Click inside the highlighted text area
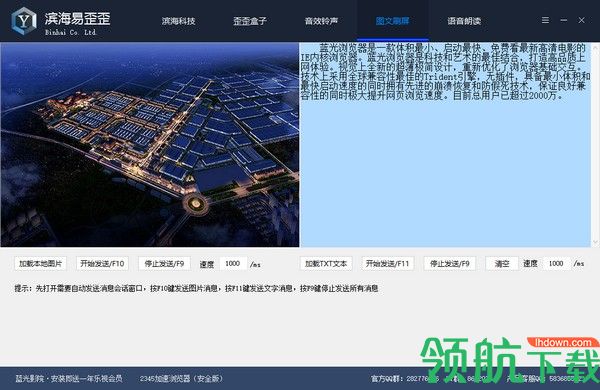The width and height of the screenshot is (600, 390). 446,145
